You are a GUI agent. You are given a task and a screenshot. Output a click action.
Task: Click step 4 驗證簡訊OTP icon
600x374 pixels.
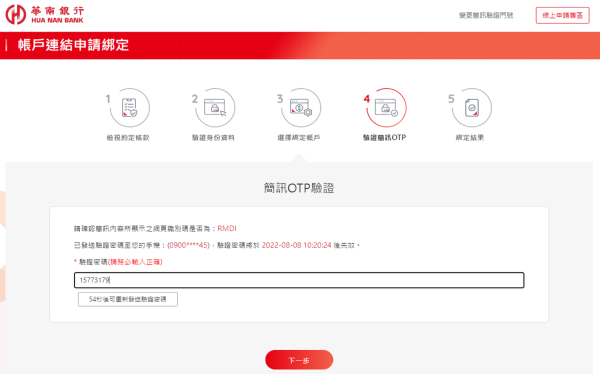coord(386,108)
